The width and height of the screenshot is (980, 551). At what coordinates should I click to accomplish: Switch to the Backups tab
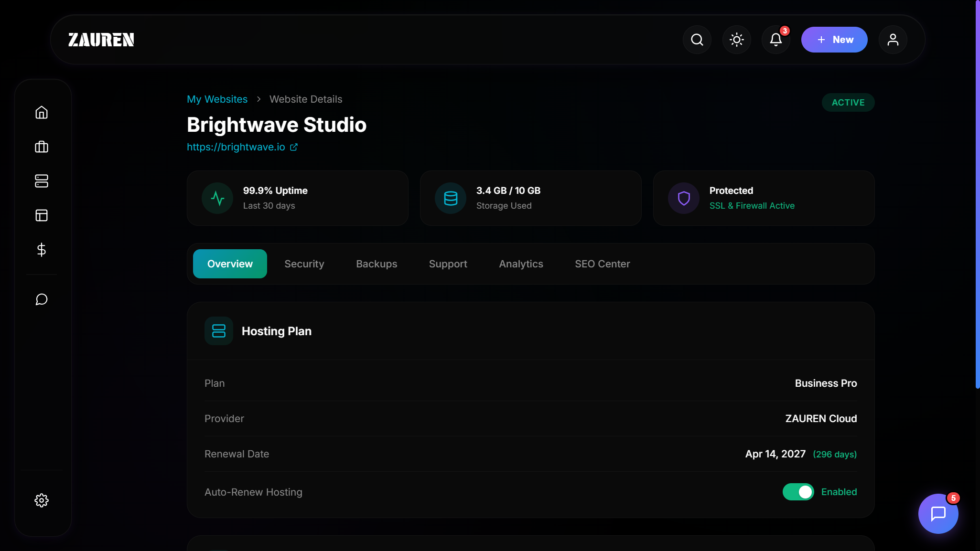[377, 264]
